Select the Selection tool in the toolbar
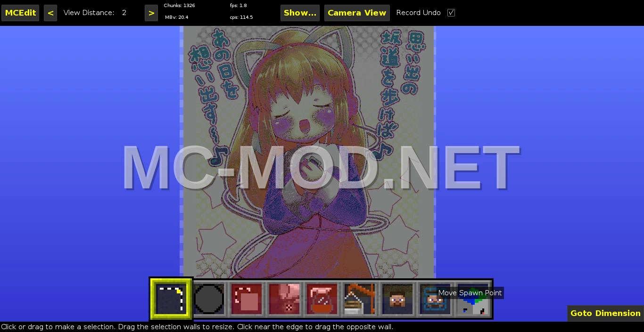The height and width of the screenshot is (332, 644). (x=171, y=299)
